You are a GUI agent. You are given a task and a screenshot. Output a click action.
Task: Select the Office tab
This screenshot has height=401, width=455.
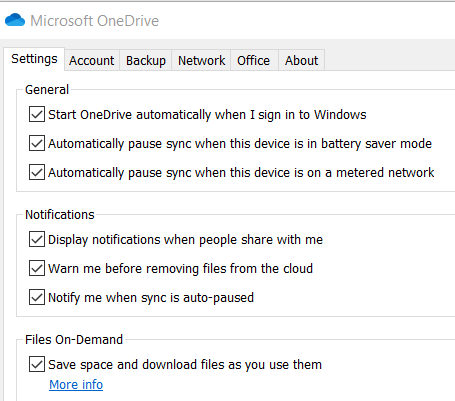(253, 61)
